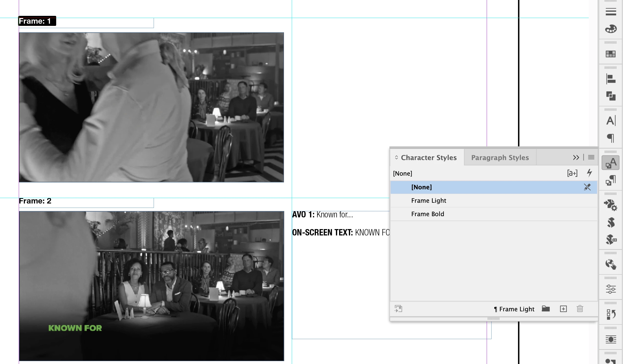The height and width of the screenshot is (364, 623).
Task: Open the Text Wrap panel icon
Action: 611,339
